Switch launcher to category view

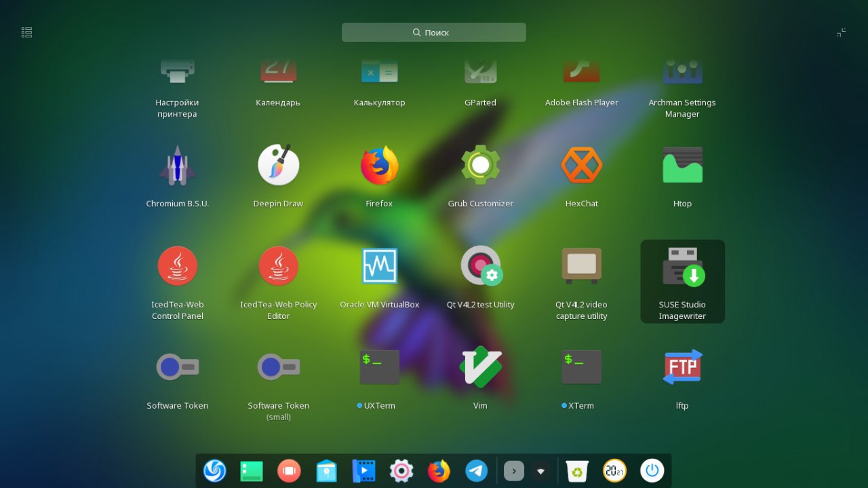coord(27,32)
